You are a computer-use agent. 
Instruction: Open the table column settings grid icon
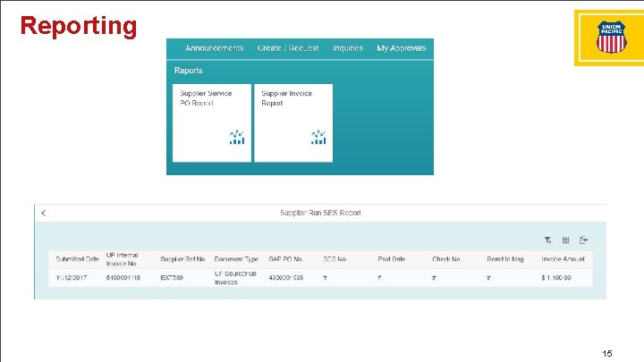565,240
